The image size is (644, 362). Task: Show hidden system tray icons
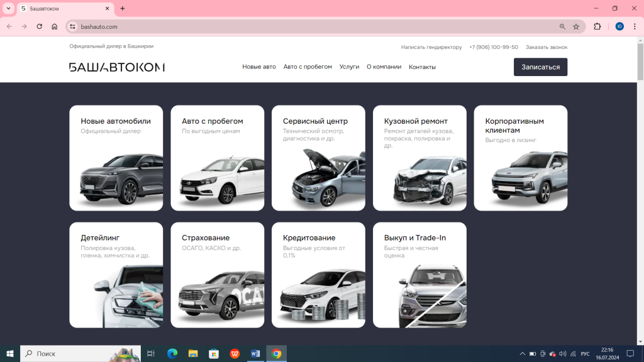[x=522, y=354]
